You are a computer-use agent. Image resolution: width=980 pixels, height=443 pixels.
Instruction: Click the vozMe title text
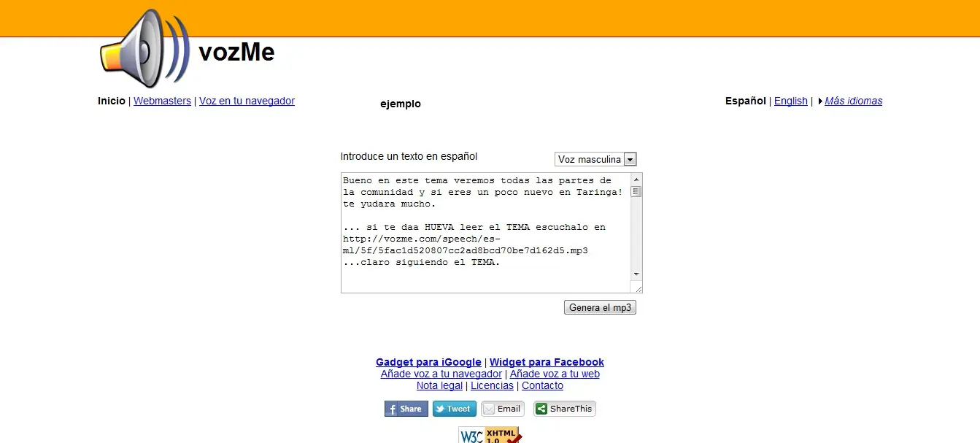click(x=236, y=53)
